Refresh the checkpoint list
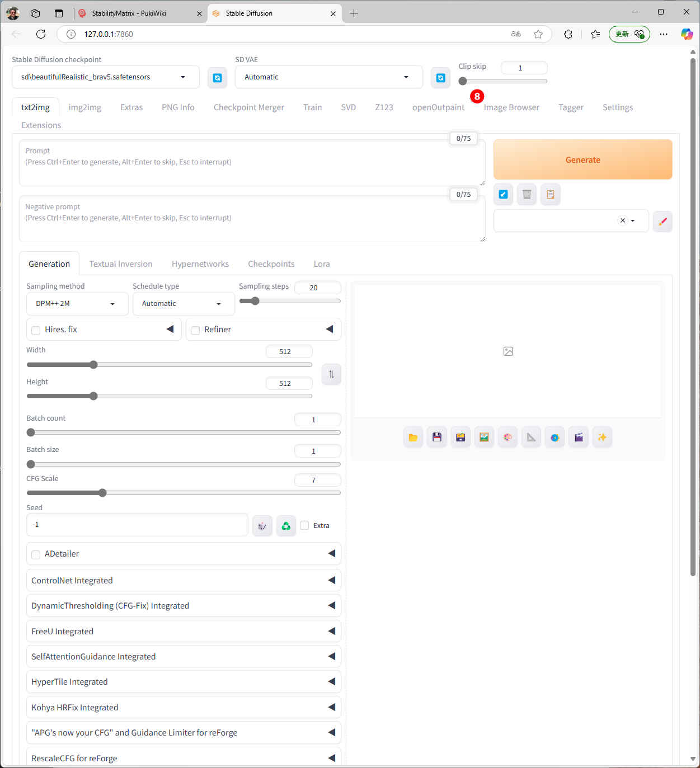Screen dimensions: 700x768 tap(217, 78)
